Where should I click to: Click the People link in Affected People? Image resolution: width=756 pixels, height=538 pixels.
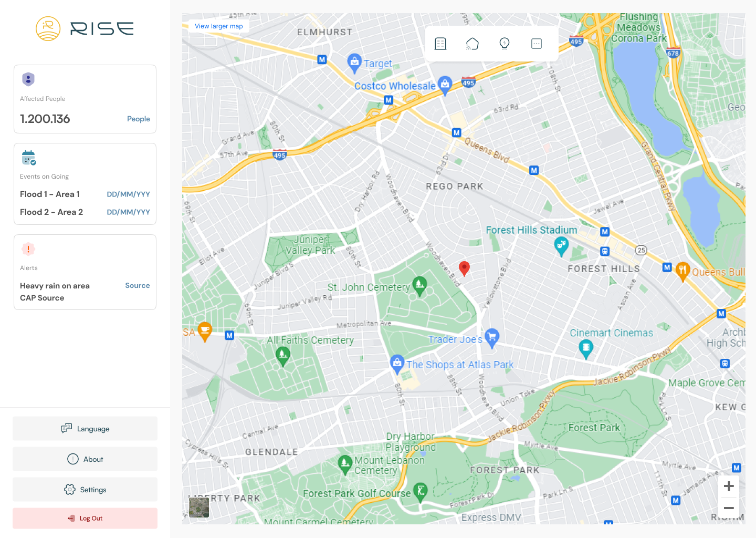tap(139, 119)
